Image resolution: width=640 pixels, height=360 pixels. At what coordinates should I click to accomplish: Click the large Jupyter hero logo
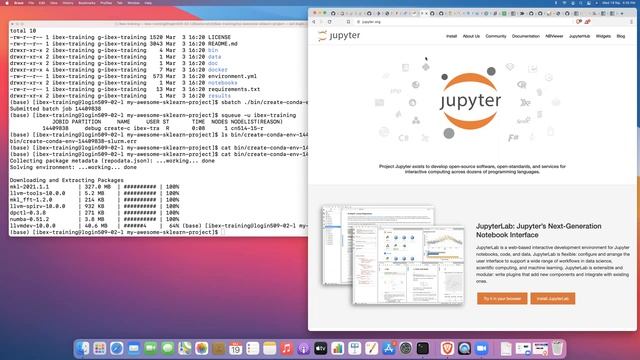(470, 101)
